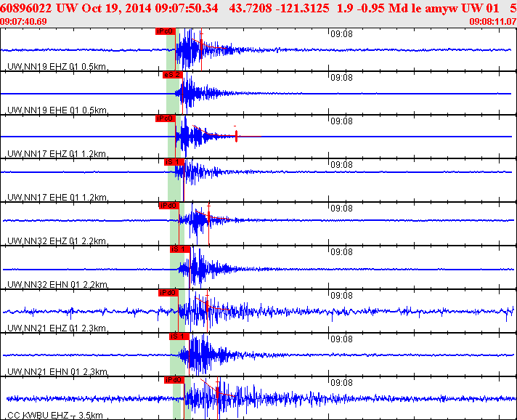Image resolution: width=517 pixels, height=420 pixels.
Task: Click the UW.NN32 EHN 01 2.2km label
Action: click(x=57, y=284)
